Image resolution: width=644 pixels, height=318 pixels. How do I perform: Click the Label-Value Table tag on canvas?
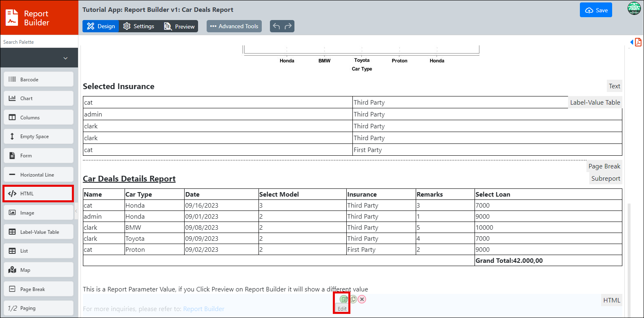(x=595, y=103)
